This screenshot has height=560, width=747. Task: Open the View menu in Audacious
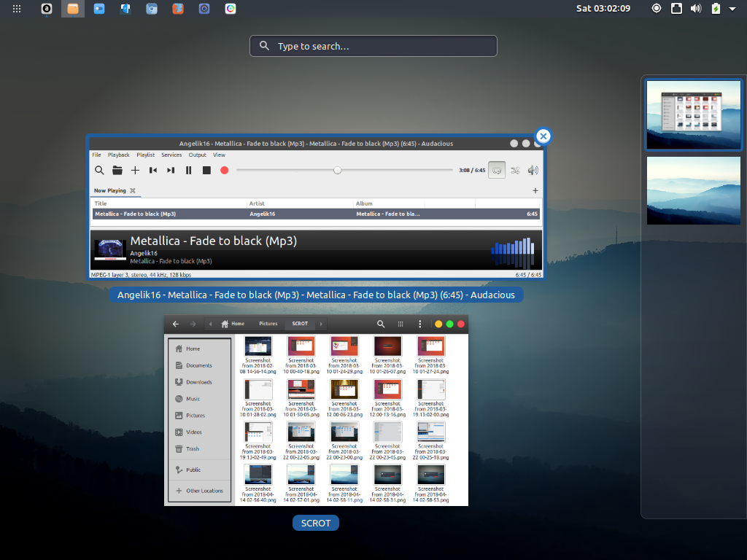point(219,155)
